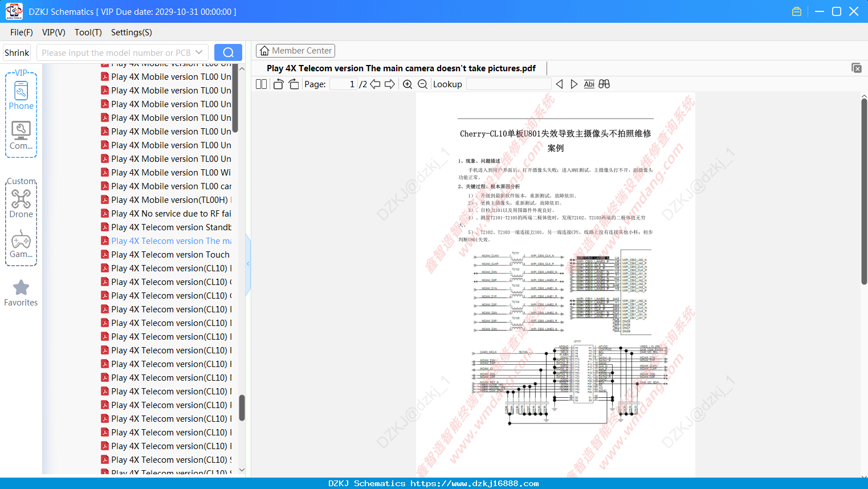Screen dimensions: 868x489
Task: Select the 'main camera doesn't take pictures.pdf' tab
Action: [x=401, y=68]
